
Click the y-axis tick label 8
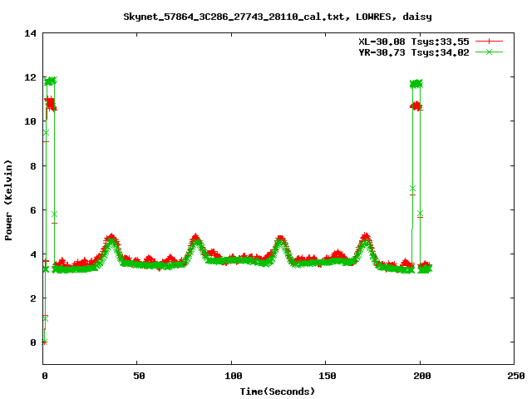tap(33, 166)
